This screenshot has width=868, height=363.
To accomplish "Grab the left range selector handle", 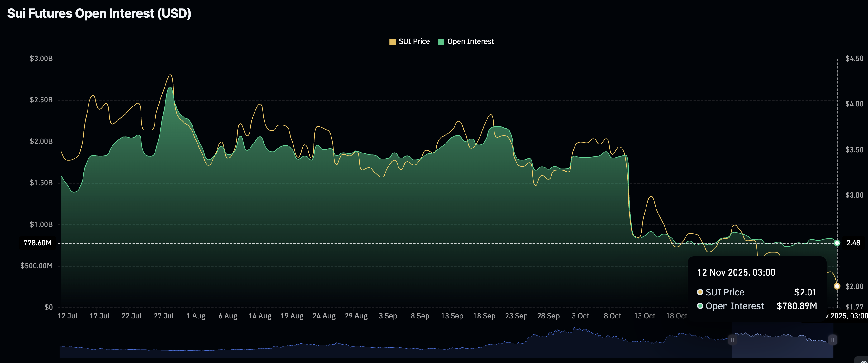I will tap(732, 340).
